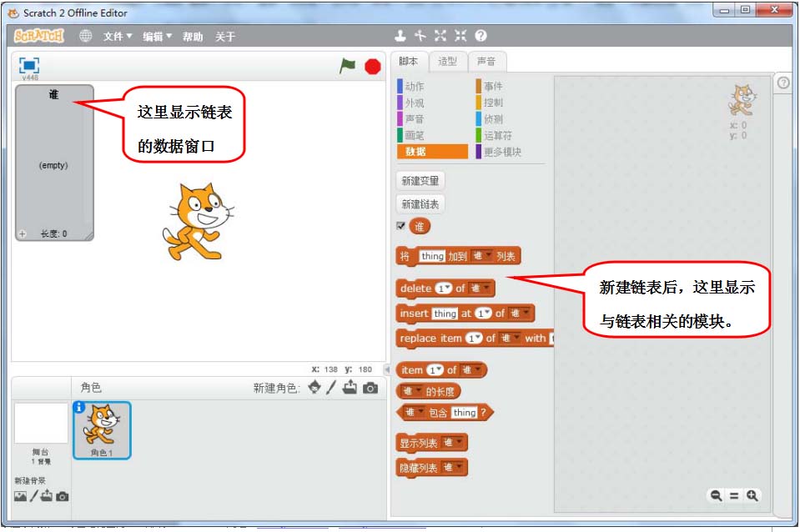Toggle full screen stage mode
The image size is (800, 532).
[29, 65]
